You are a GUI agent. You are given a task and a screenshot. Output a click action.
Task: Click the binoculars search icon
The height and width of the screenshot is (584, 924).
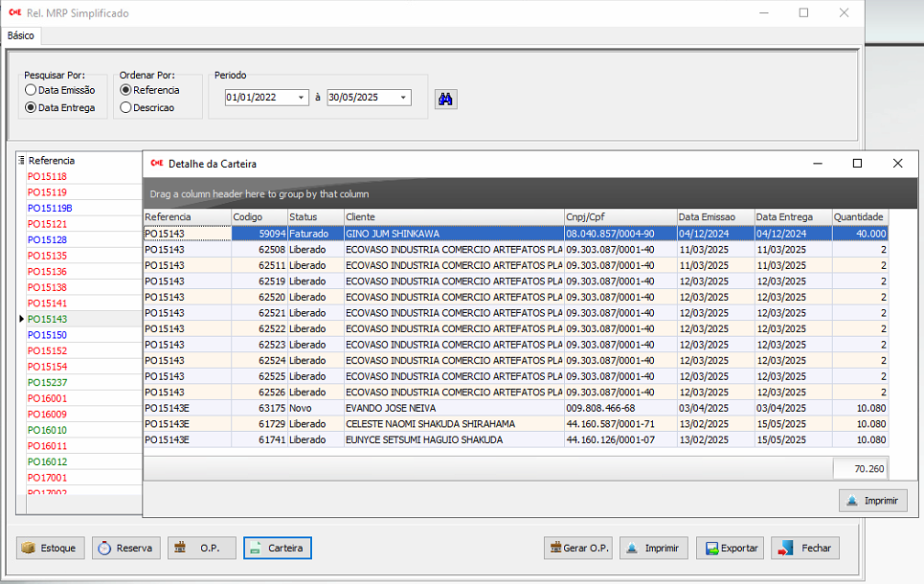pyautogui.click(x=445, y=99)
